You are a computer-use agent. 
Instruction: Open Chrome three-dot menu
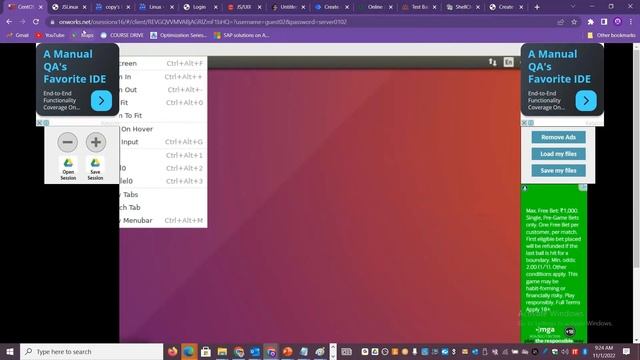coord(631,22)
